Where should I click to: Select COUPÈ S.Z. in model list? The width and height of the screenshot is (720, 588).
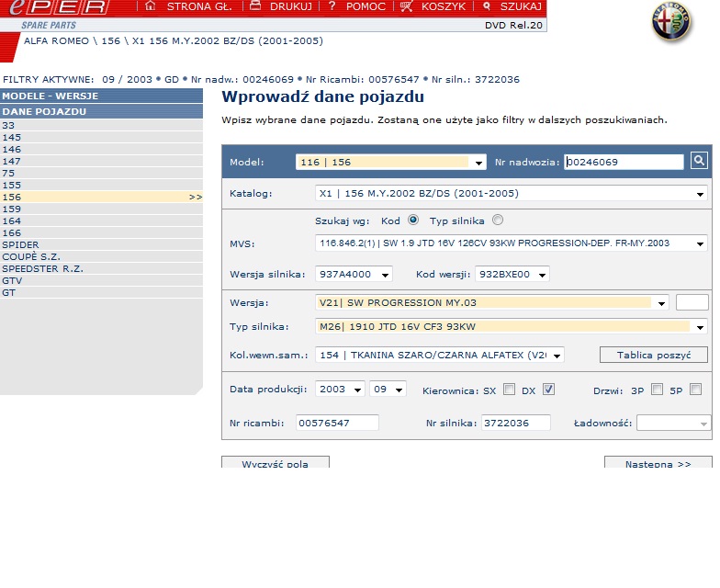pos(101,256)
